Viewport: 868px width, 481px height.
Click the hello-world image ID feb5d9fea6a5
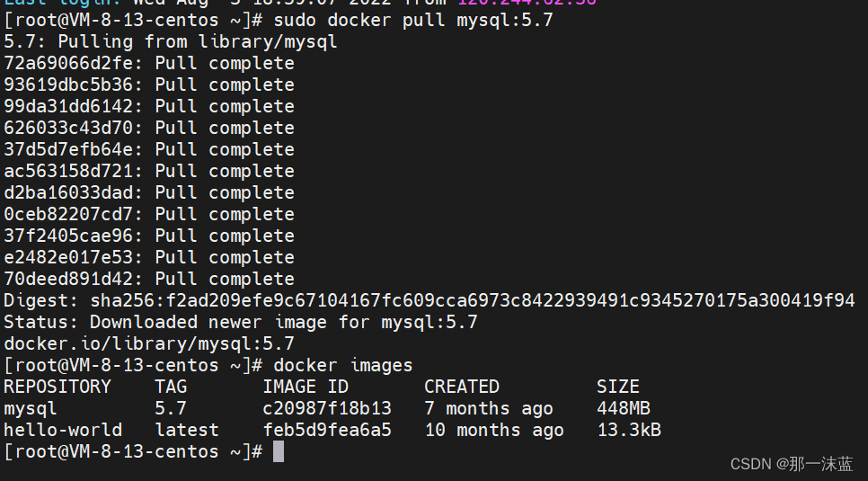327,430
